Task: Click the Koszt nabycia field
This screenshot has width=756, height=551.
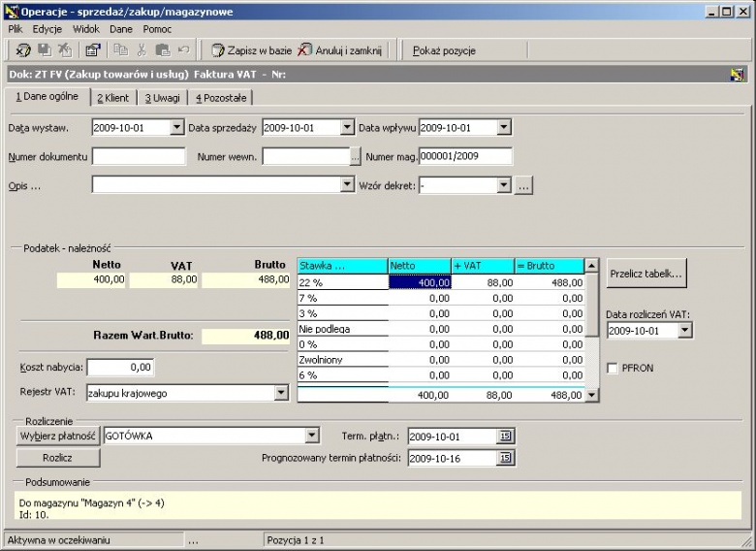Action: coord(120,368)
